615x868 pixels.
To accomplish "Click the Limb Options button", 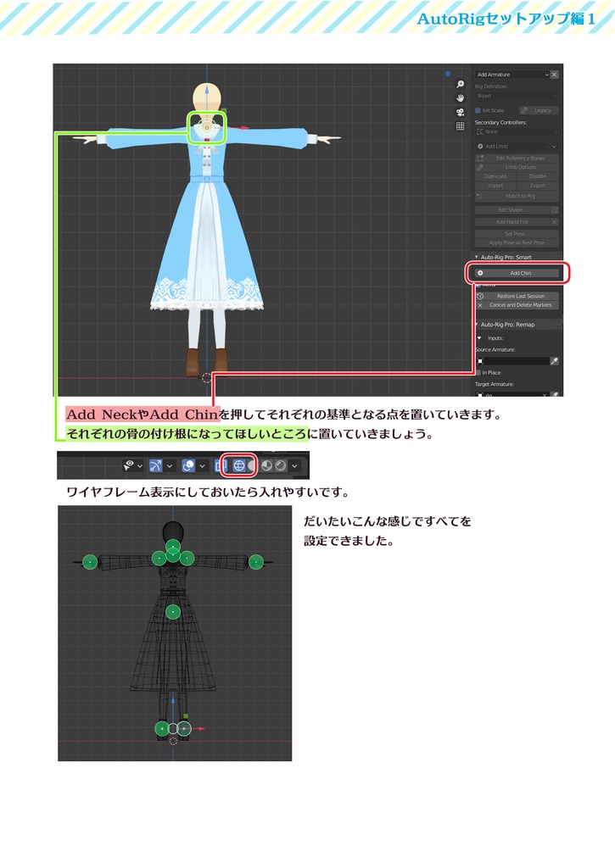I will click(517, 167).
